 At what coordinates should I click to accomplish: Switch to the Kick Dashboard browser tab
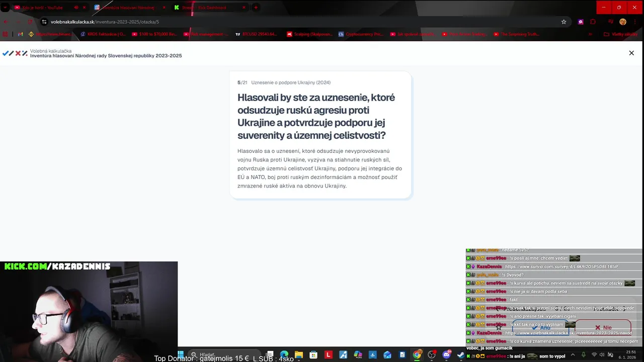[x=210, y=8]
